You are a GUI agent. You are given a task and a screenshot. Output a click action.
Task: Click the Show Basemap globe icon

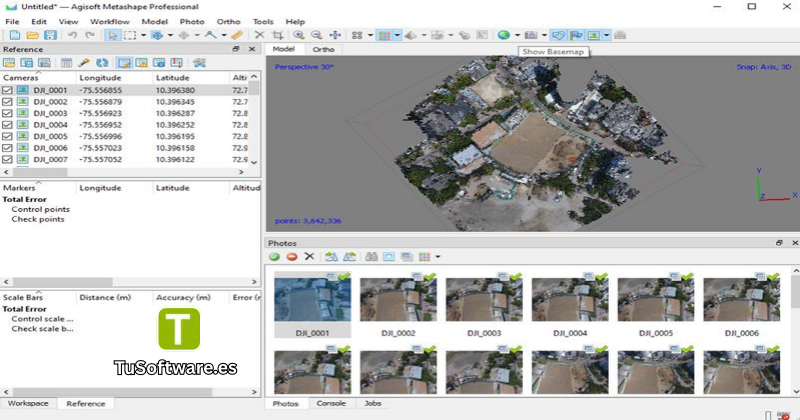coord(504,35)
